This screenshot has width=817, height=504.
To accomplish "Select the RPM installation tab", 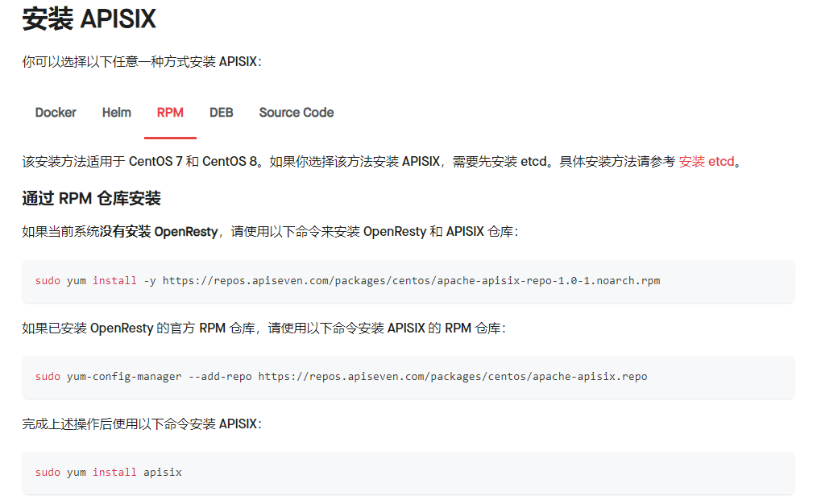I will 170,113.
